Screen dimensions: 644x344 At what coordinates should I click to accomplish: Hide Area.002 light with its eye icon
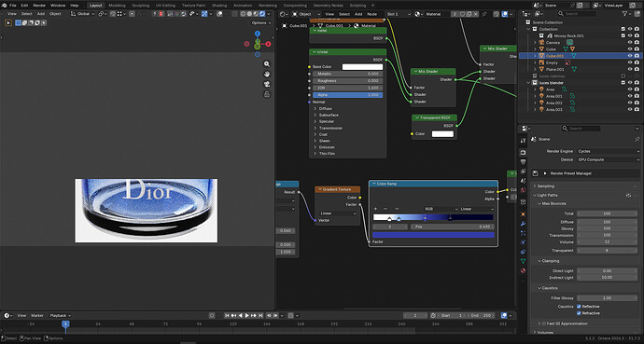point(630,103)
